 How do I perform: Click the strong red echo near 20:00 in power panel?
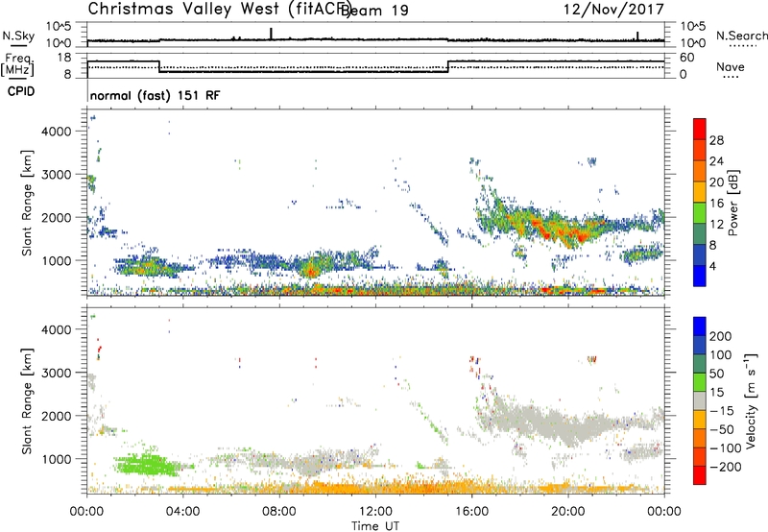point(583,237)
